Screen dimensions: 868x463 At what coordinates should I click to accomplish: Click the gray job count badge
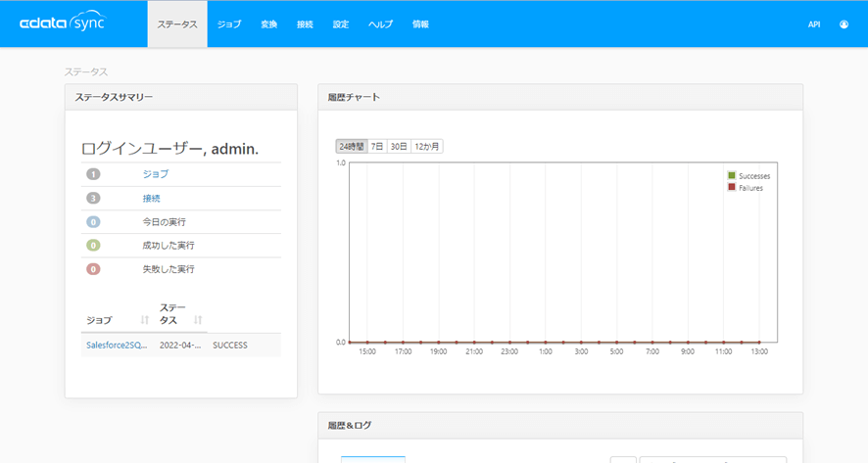pyautogui.click(x=93, y=174)
